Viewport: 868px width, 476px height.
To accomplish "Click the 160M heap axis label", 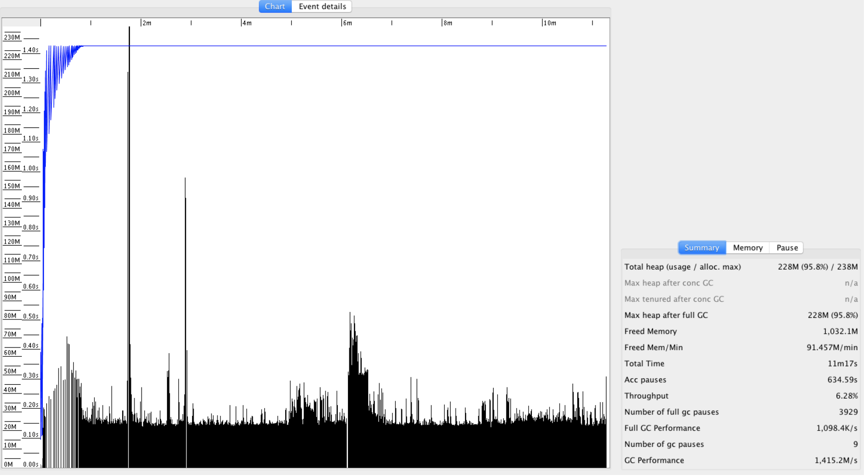I will click(12, 168).
